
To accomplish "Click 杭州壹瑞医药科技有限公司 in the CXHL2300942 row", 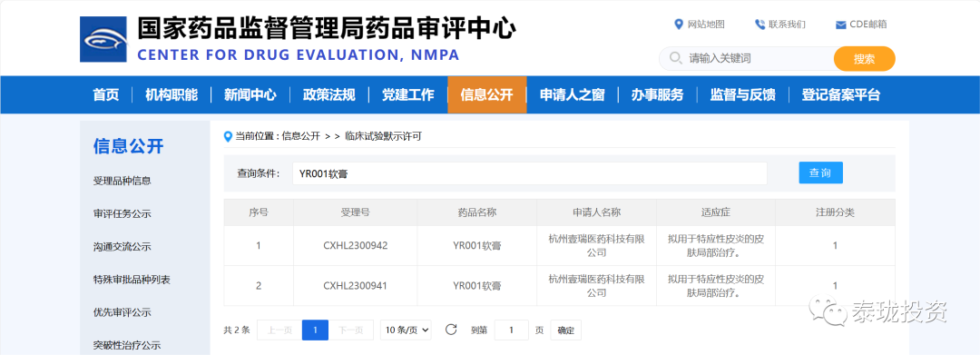I will tap(596, 246).
